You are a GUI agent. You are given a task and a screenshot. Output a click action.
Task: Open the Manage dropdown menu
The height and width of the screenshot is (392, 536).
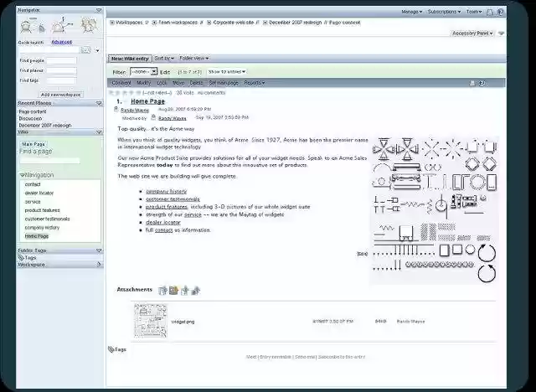(411, 12)
